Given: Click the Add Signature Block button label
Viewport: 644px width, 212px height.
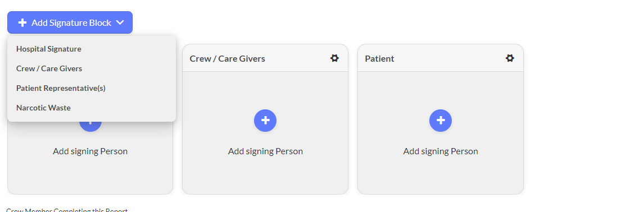Looking at the screenshot, I should coord(71,23).
